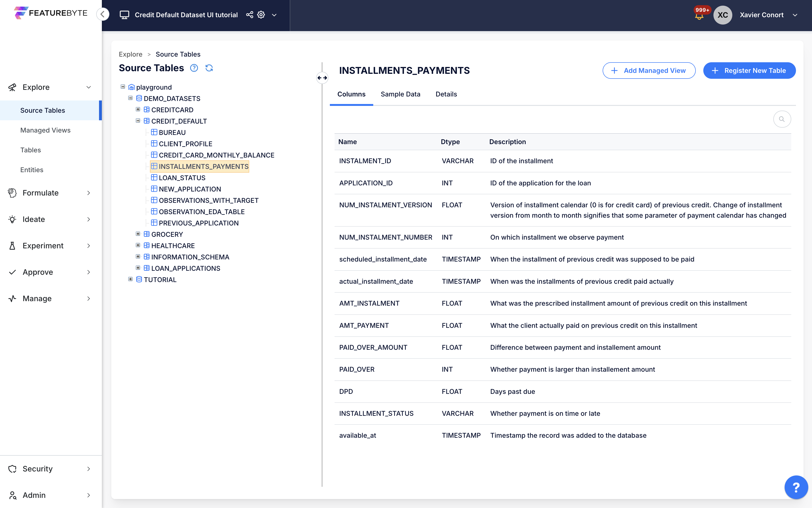The width and height of the screenshot is (812, 508).
Task: Expand the TUTORIAL database node
Action: click(130, 279)
